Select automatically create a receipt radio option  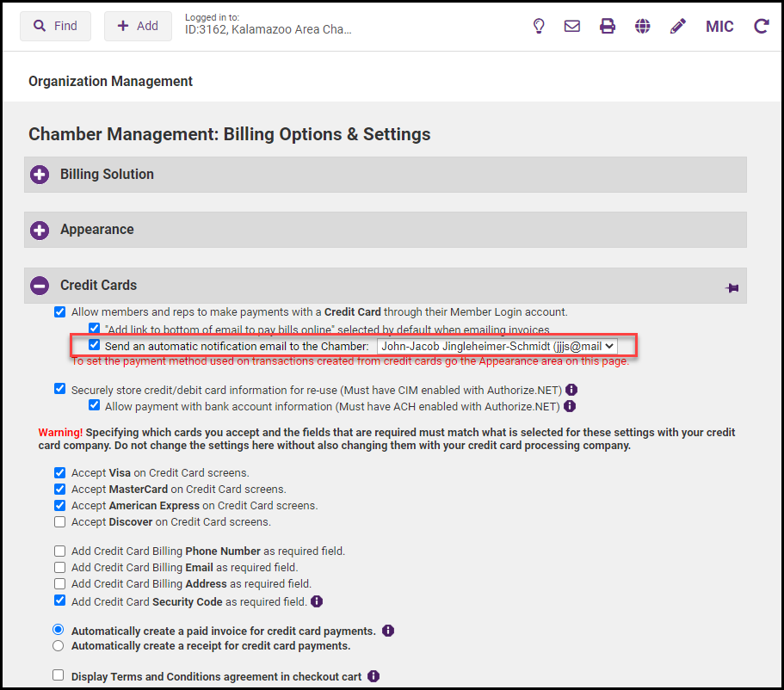point(59,645)
